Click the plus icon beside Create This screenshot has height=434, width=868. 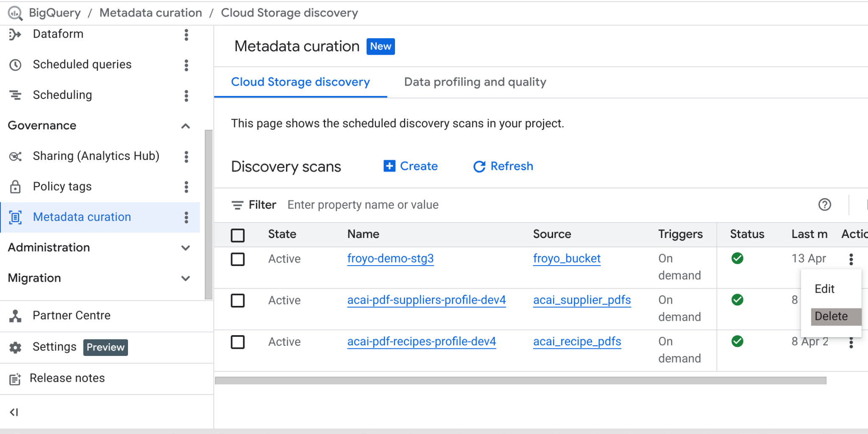pyautogui.click(x=389, y=166)
